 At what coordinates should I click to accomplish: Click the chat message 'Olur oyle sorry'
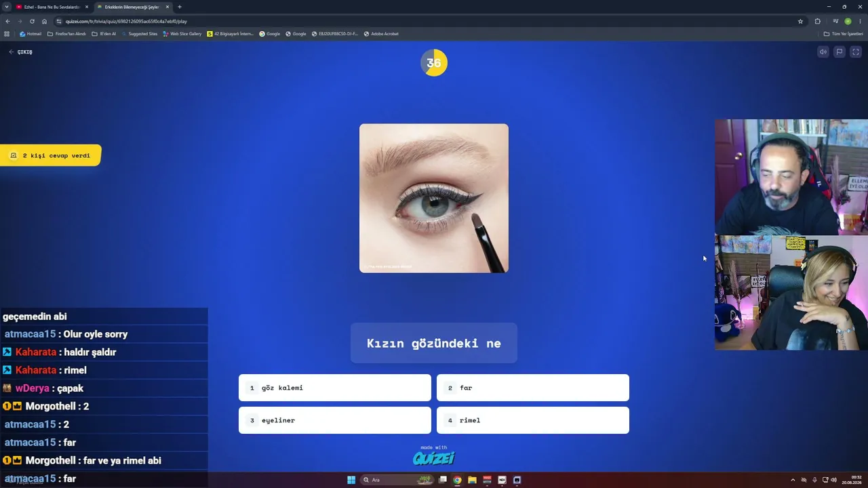96,334
